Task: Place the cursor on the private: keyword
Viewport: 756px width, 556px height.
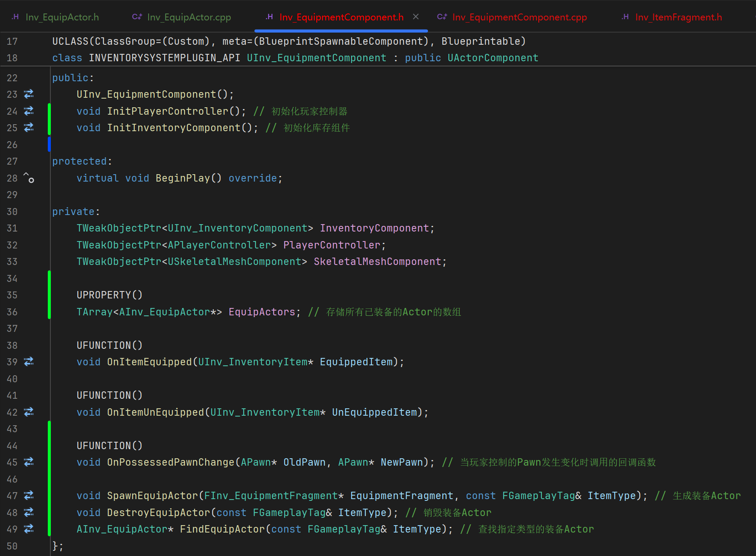Action: click(76, 212)
